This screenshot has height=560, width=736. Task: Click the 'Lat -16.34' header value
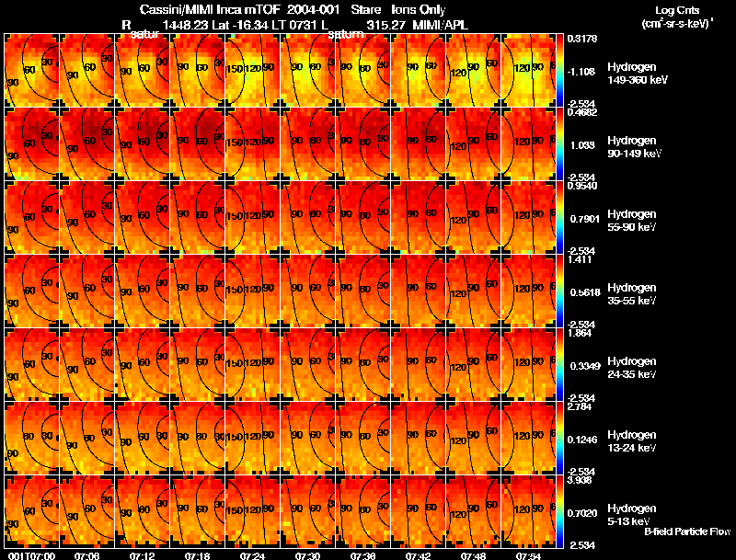click(x=239, y=25)
